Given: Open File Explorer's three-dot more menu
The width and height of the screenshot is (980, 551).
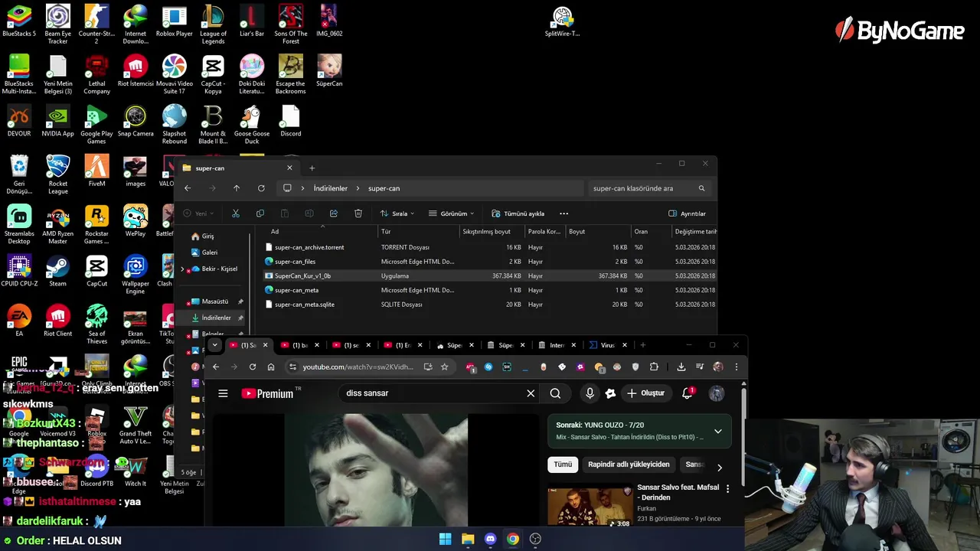Looking at the screenshot, I should point(564,214).
